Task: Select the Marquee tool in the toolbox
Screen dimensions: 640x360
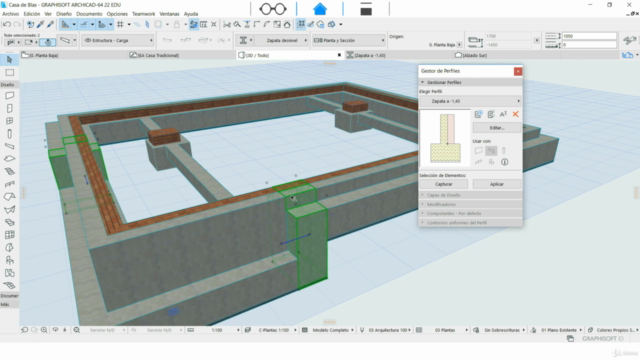Action: click(x=9, y=73)
